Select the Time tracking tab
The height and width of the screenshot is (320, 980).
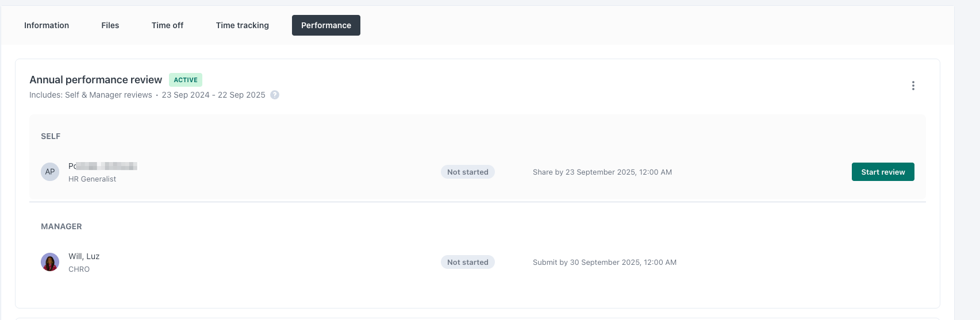[x=242, y=25]
